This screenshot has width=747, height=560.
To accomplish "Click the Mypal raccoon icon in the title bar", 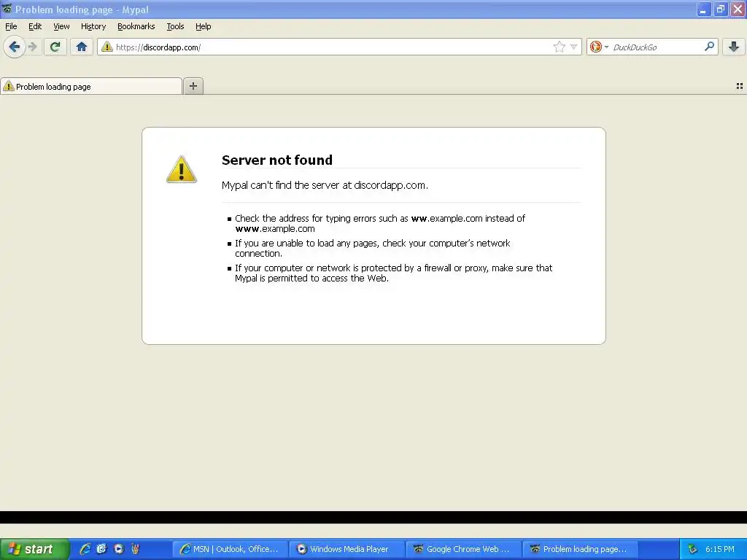I will click(7, 9).
